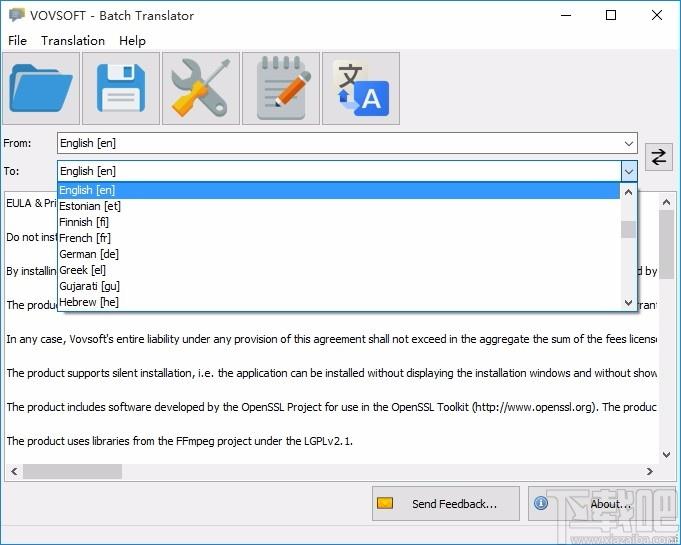Choose German [de] from the list
This screenshot has width=681, height=545.
tap(339, 254)
